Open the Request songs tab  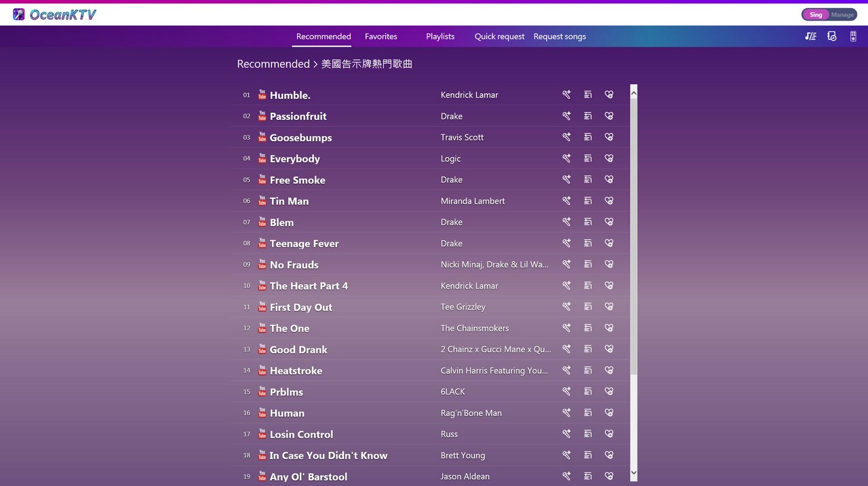pos(559,37)
